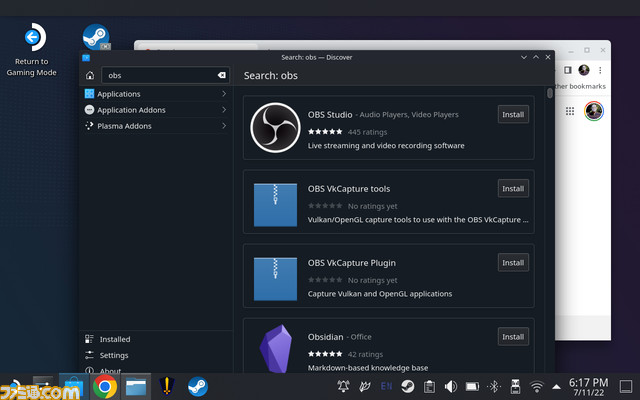
Task: Open Discover Settings
Action: click(156, 355)
